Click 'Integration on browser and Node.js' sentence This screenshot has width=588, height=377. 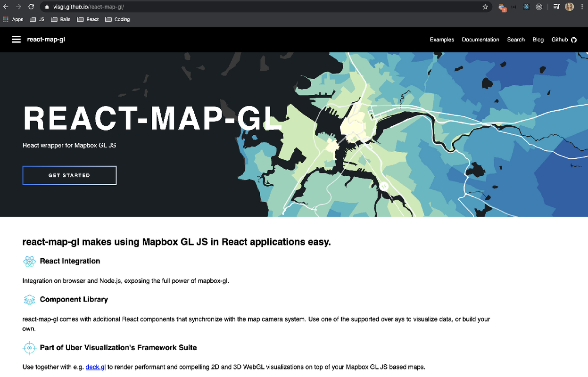pos(126,281)
